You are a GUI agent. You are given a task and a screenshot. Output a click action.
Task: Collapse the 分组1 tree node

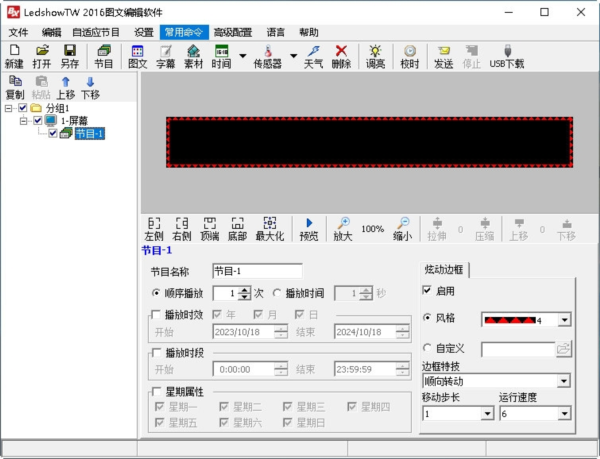point(9,108)
